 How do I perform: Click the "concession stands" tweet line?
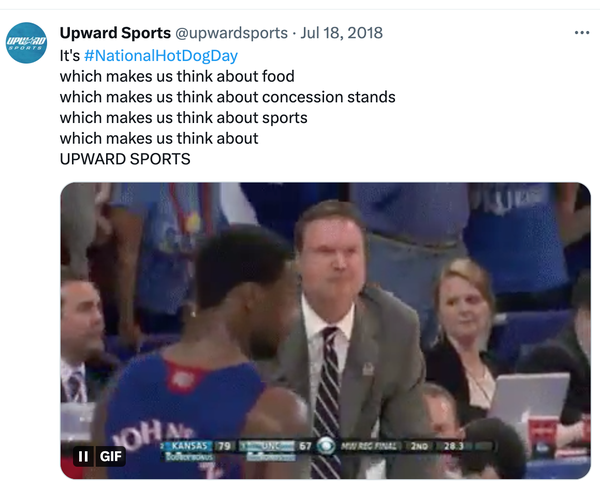(x=227, y=97)
